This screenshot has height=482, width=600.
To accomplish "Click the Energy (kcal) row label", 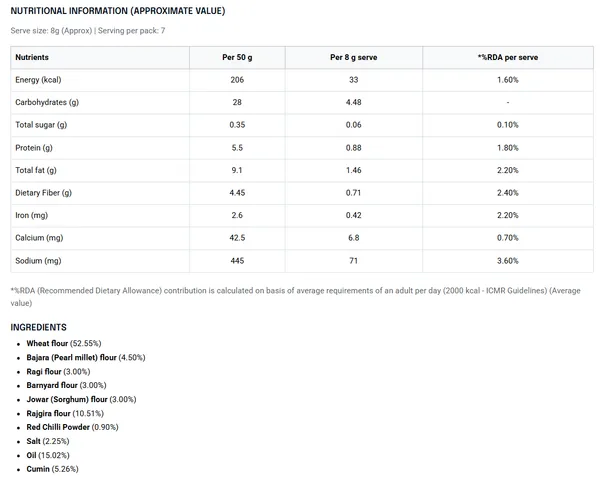I will 38,80.
